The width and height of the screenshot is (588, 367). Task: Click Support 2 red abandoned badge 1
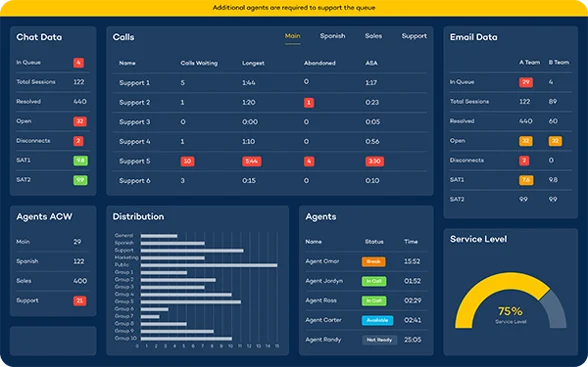(x=309, y=102)
